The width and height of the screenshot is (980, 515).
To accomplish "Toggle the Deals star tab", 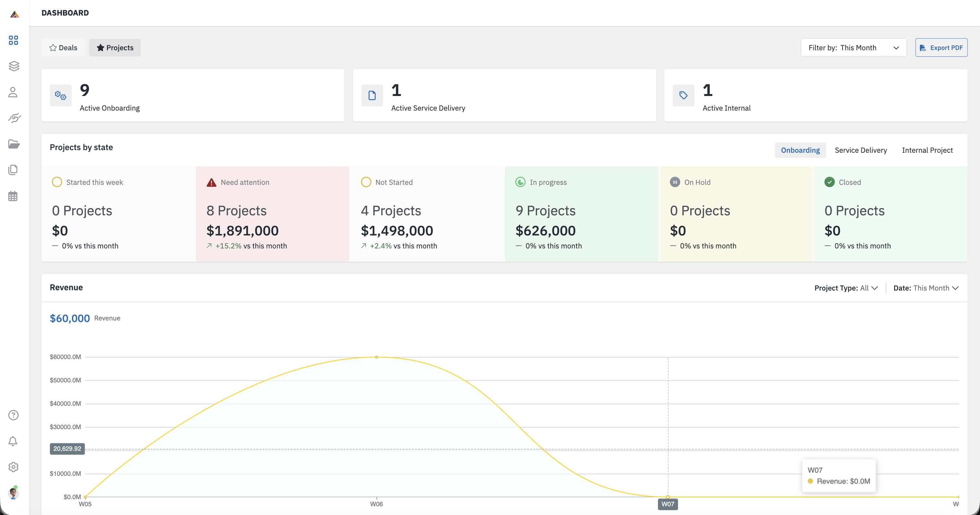I will coord(63,48).
